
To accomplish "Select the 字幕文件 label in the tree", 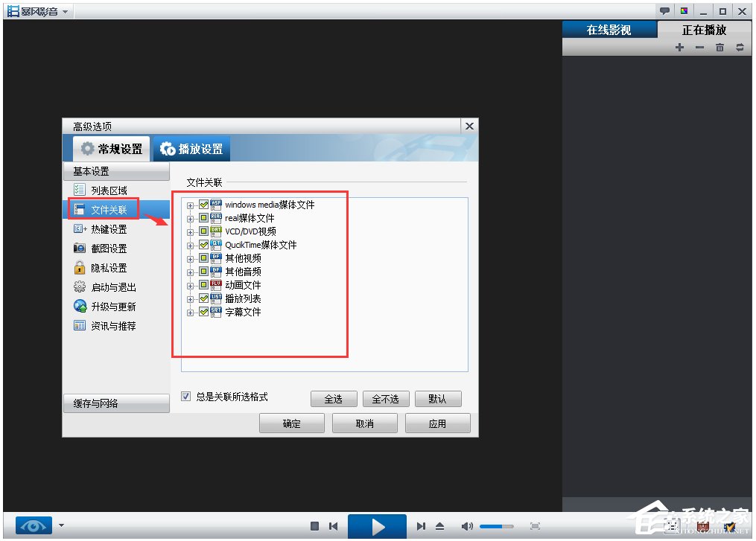I will [243, 312].
